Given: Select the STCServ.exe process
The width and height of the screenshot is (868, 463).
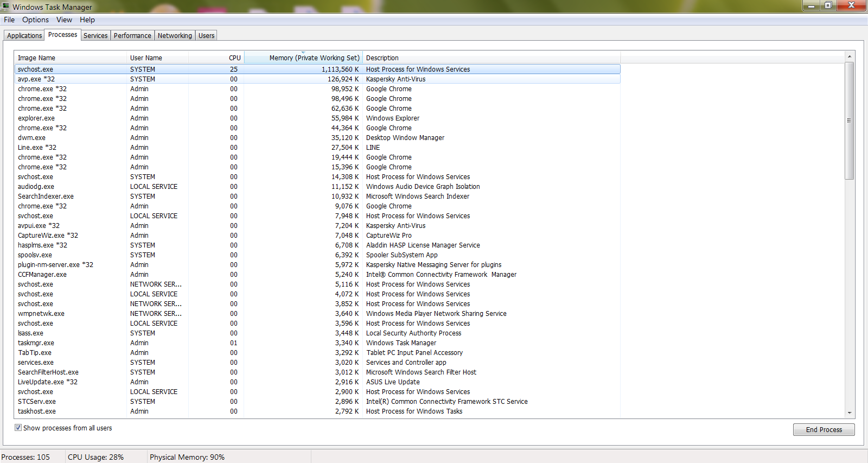Looking at the screenshot, I should (317, 401).
